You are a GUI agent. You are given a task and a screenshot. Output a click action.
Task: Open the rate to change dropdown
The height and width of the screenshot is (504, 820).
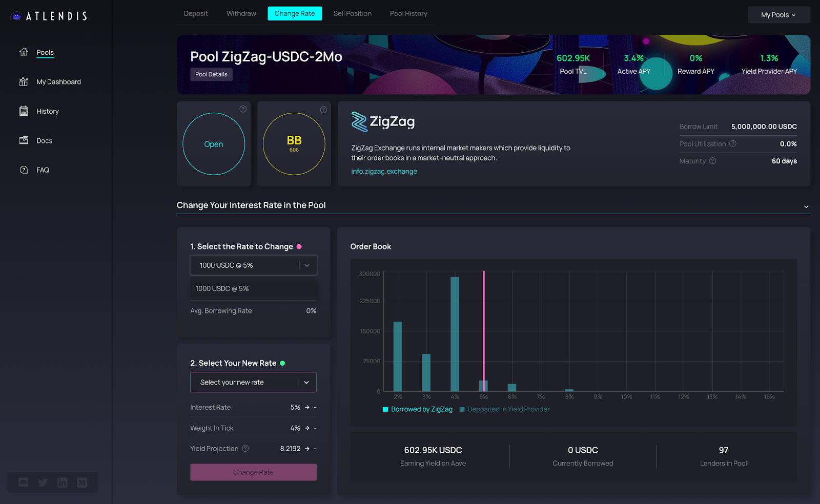tap(254, 265)
